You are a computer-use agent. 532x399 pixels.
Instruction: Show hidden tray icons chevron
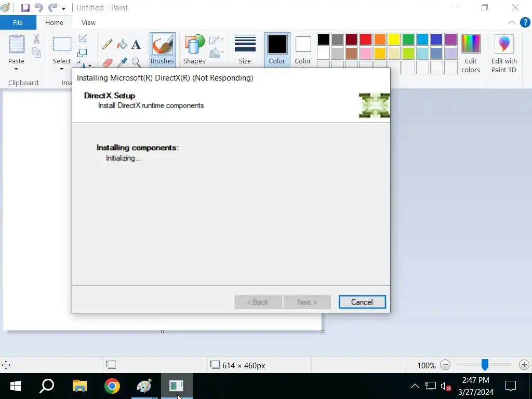pyautogui.click(x=415, y=386)
